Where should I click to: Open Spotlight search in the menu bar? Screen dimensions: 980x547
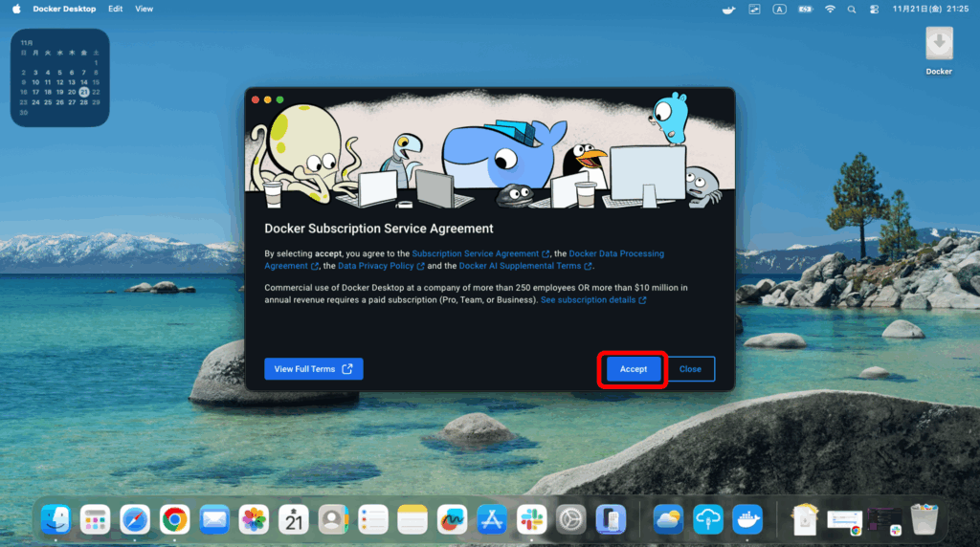851,9
